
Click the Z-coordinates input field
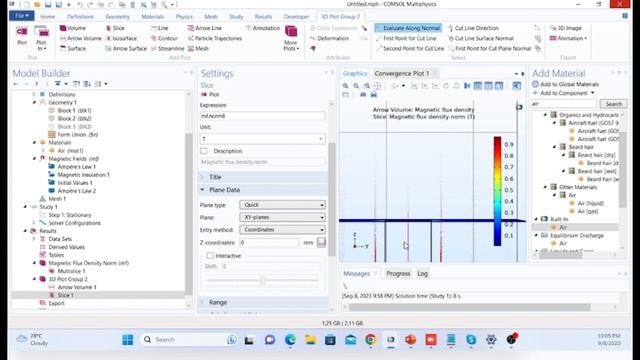point(269,242)
